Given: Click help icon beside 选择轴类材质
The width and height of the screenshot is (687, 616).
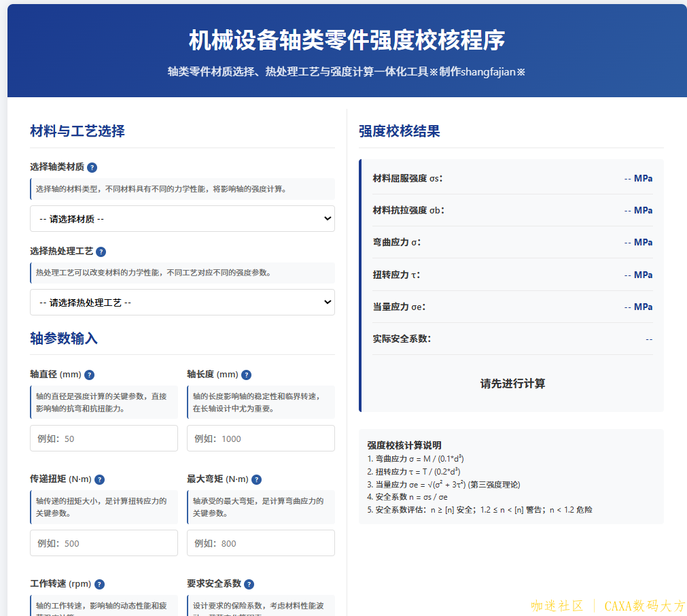Looking at the screenshot, I should [x=92, y=167].
